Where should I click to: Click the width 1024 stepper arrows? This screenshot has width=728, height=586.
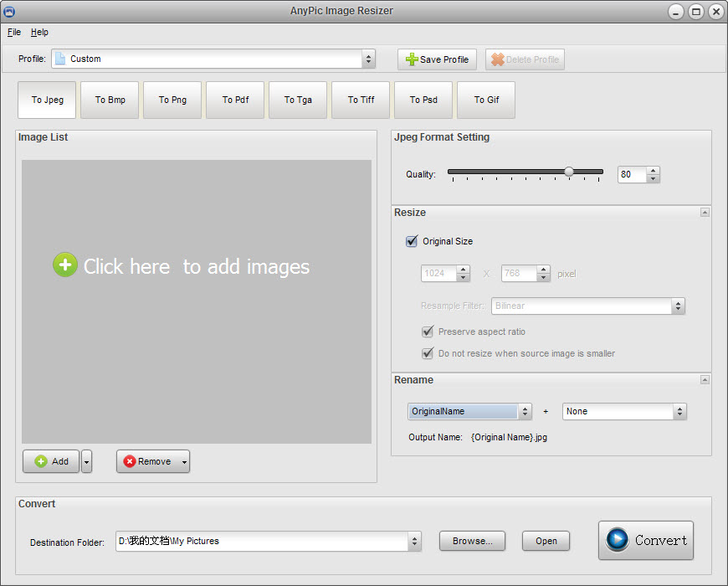(463, 273)
